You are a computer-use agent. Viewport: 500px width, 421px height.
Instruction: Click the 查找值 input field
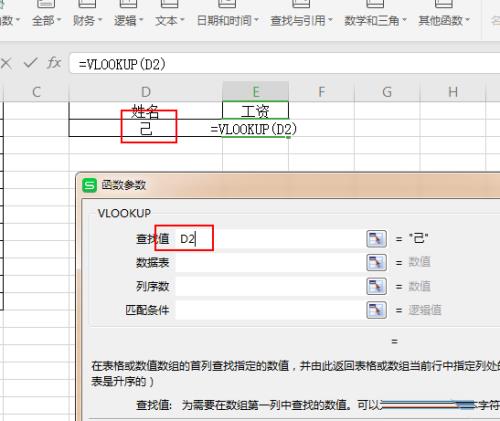pyautogui.click(x=270, y=239)
